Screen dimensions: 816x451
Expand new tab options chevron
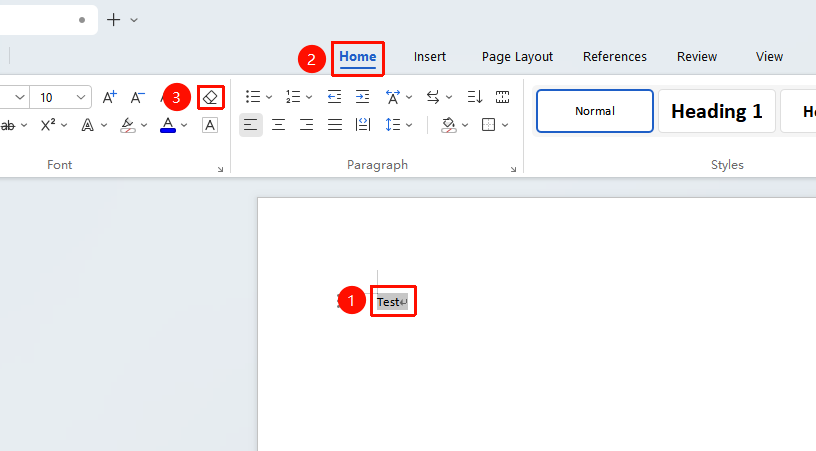tap(134, 20)
